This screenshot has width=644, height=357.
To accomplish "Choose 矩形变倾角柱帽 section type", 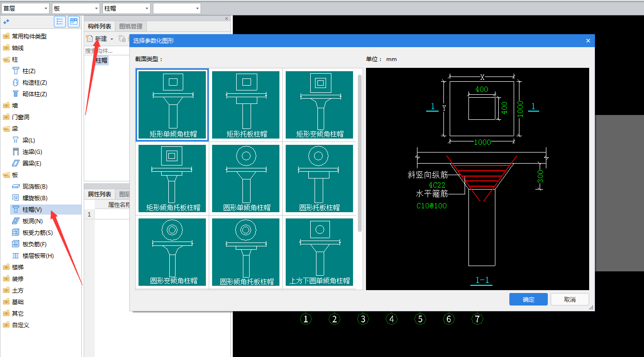I will (x=320, y=105).
